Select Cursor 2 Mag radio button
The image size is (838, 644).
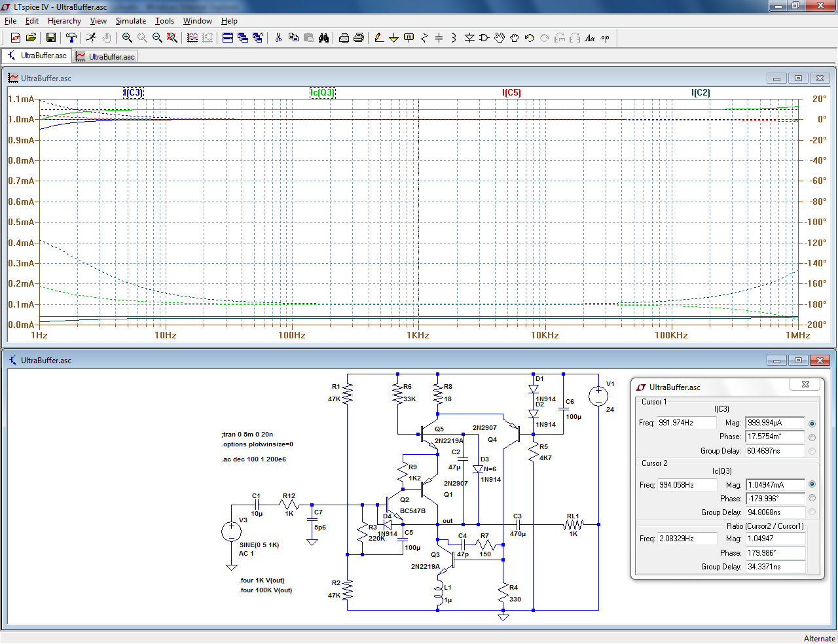tap(812, 484)
